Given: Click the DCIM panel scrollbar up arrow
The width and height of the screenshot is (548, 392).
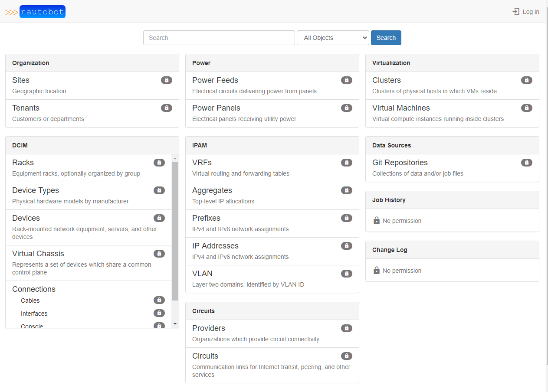Looking at the screenshot, I should coord(175,158).
